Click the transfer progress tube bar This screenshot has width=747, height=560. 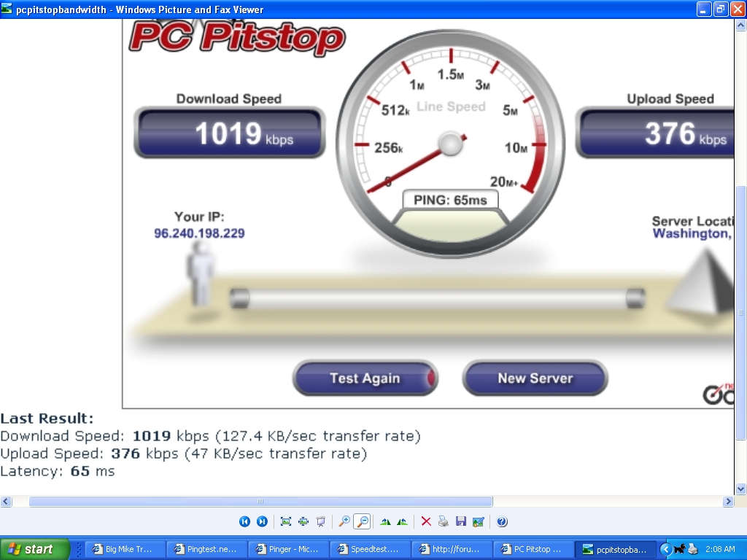(438, 298)
